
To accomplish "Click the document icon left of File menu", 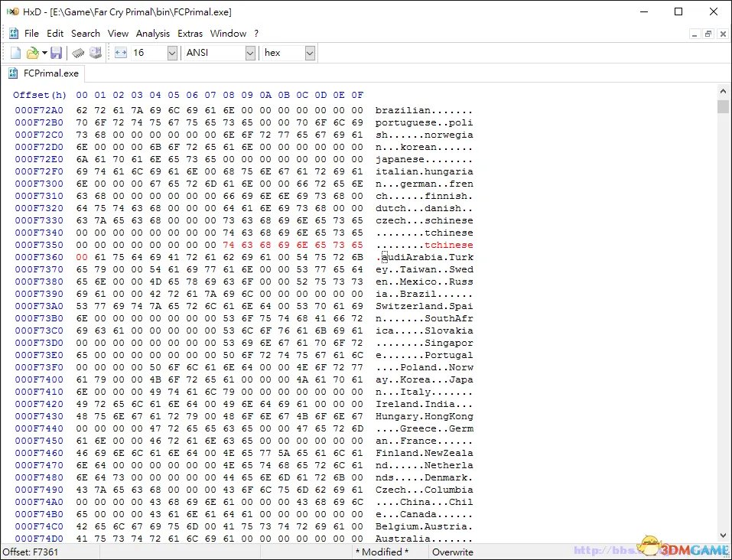I will click(x=13, y=34).
